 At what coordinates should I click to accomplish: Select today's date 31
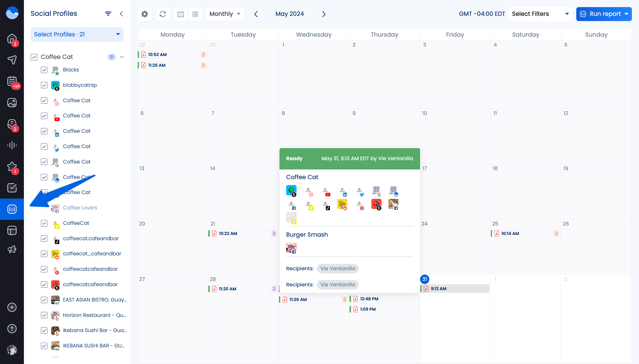425,279
